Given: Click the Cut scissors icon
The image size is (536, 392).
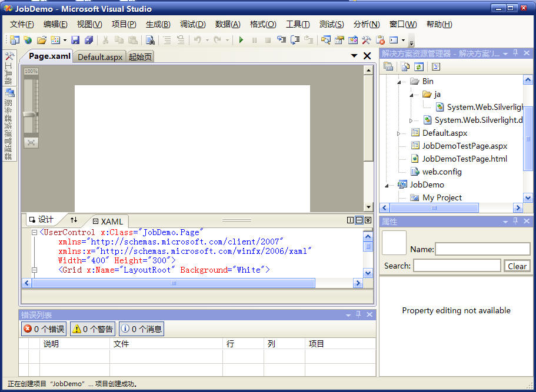Looking at the screenshot, I should [x=106, y=40].
